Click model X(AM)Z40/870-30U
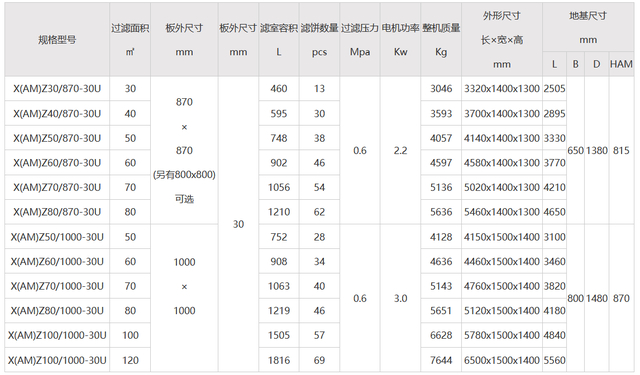This screenshot has width=640, height=375. (57, 113)
